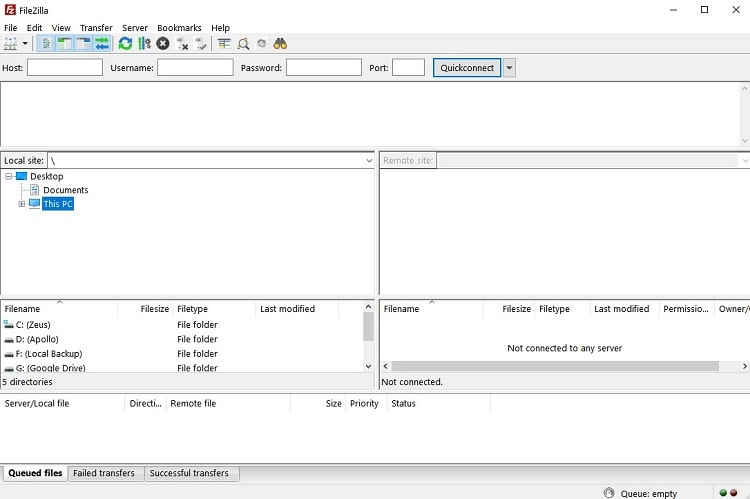Image resolution: width=750 pixels, height=499 pixels.
Task: Click remote Permissions column header
Action: [686, 309]
